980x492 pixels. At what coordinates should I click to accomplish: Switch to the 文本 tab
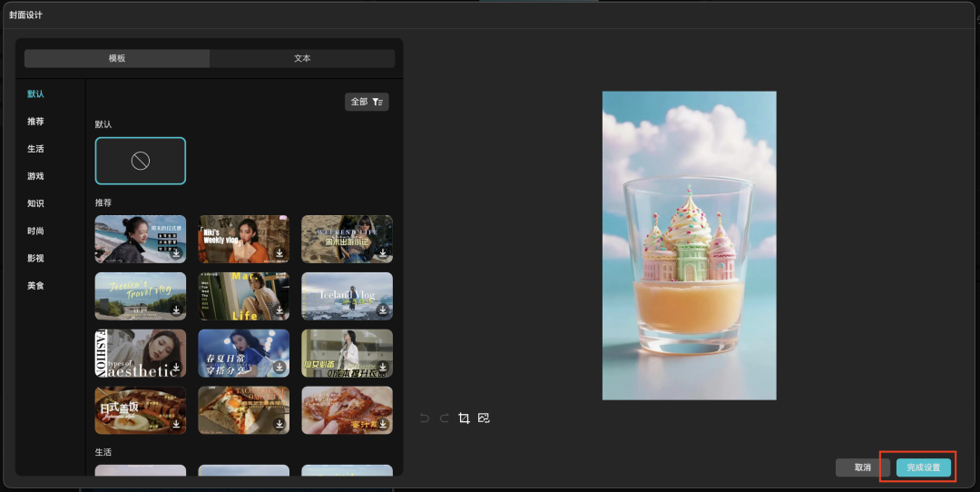click(302, 58)
